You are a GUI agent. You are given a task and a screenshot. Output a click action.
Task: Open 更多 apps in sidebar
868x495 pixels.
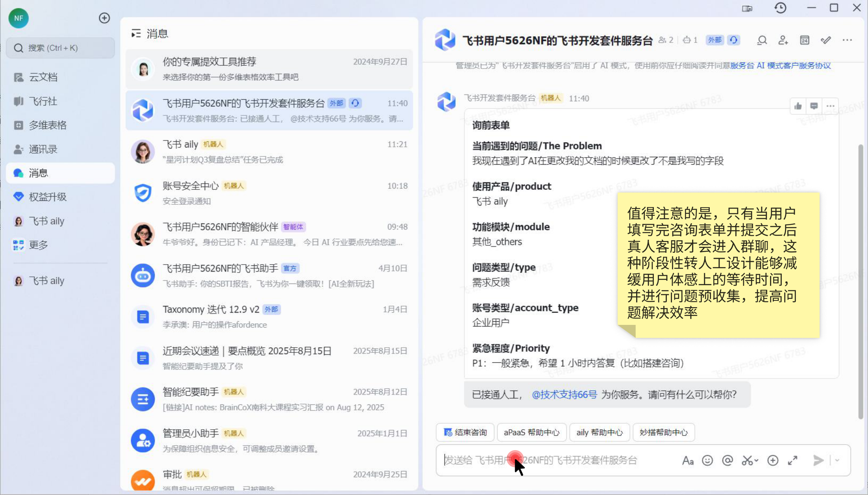click(x=61, y=245)
